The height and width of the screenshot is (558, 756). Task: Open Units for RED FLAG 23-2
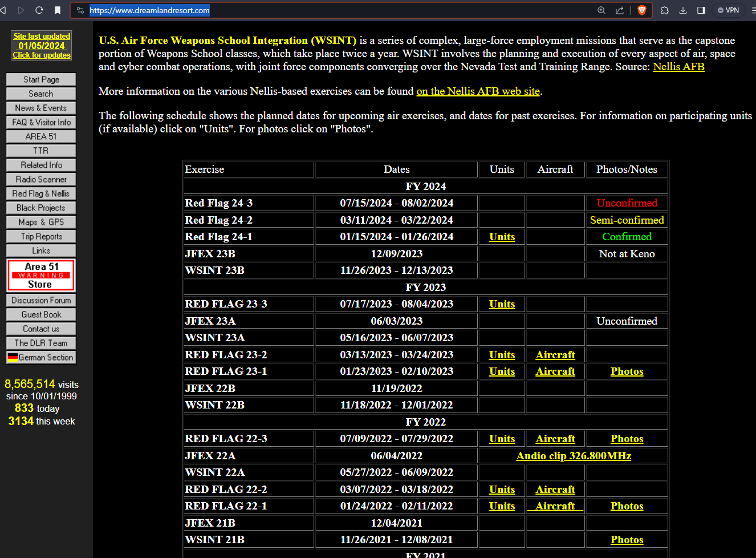click(x=502, y=355)
